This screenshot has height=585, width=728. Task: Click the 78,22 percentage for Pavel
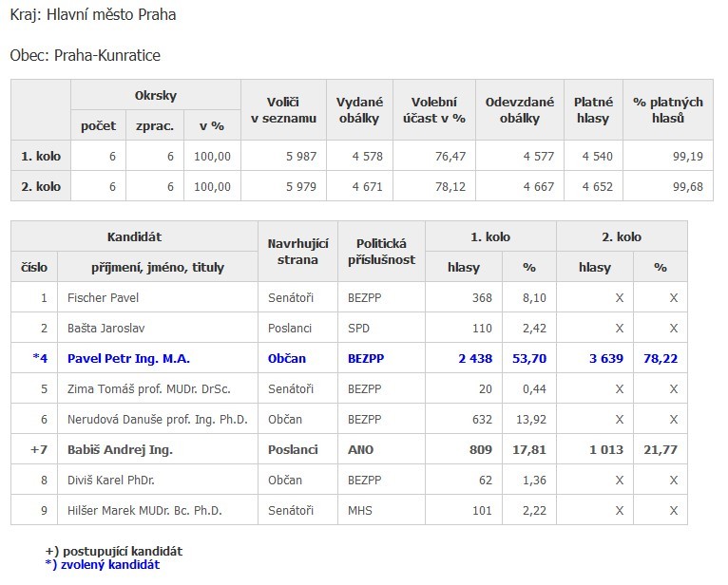point(661,359)
